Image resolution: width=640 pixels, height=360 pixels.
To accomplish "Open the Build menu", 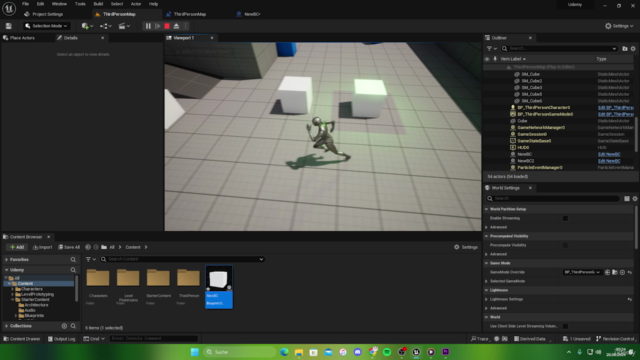I will (x=98, y=4).
